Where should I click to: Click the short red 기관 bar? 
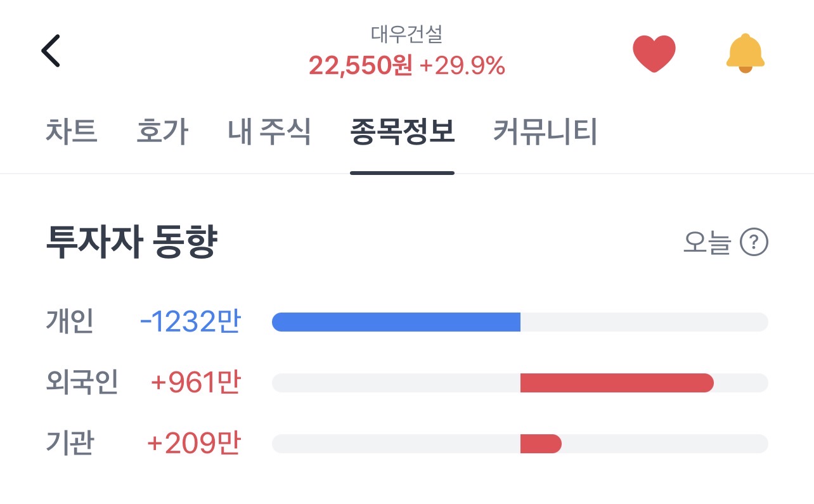[x=540, y=444]
